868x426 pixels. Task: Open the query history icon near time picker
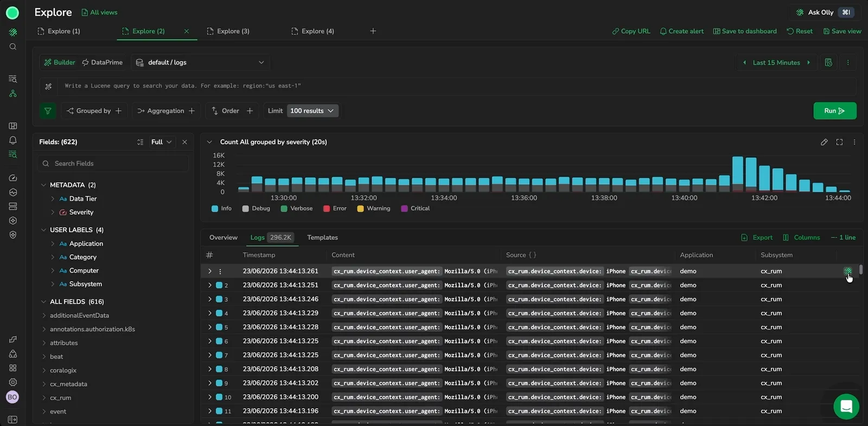(828, 62)
